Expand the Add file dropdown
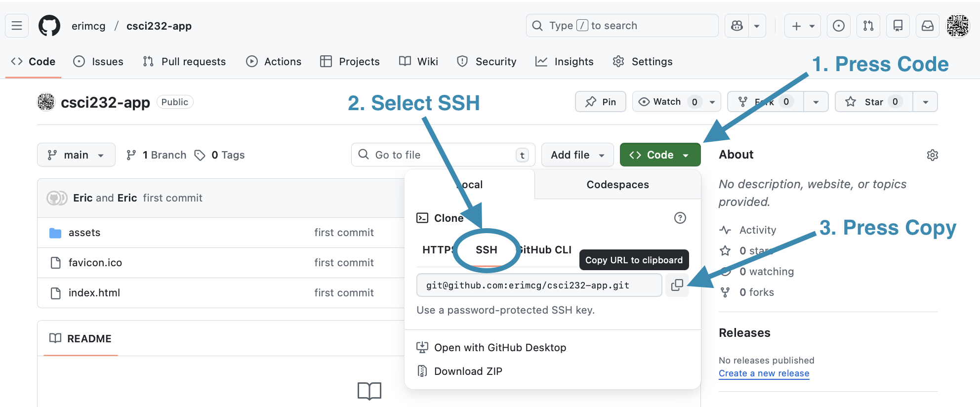The width and height of the screenshot is (980, 407). pos(577,155)
